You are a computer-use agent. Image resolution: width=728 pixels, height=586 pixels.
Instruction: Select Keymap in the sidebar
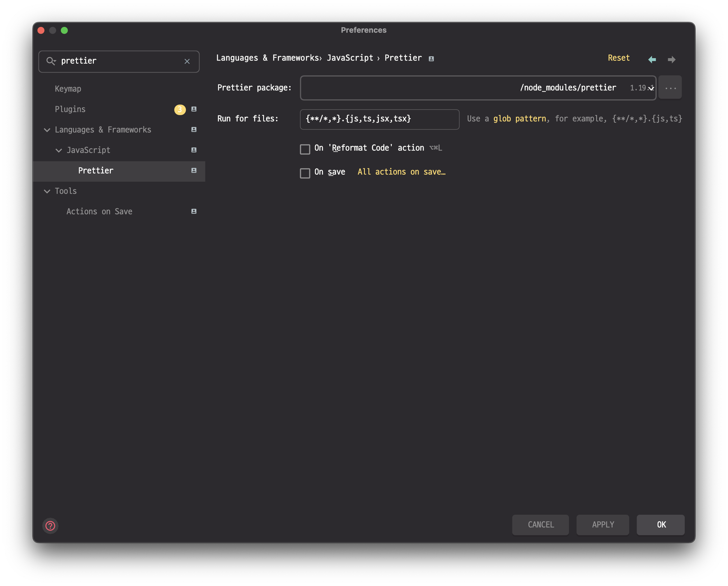(68, 89)
